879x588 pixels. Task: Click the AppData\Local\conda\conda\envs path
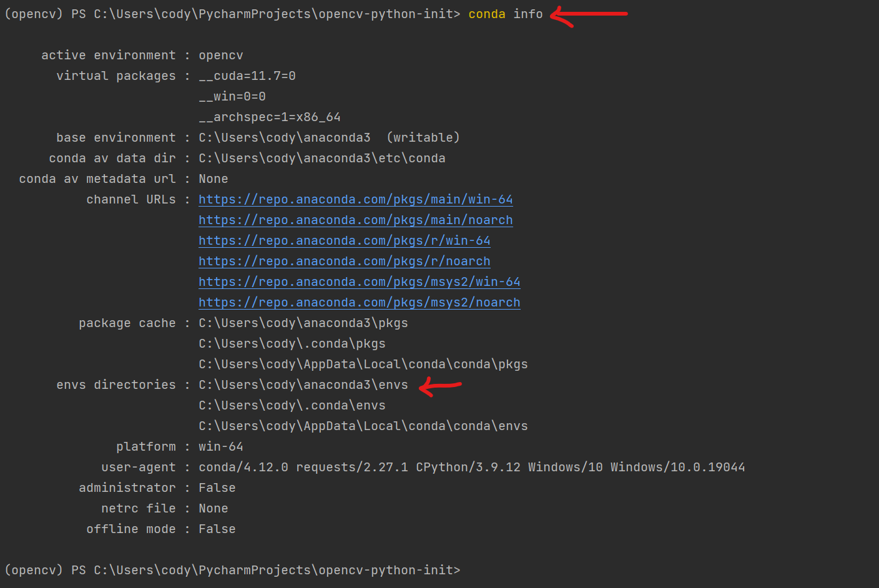pos(363,426)
